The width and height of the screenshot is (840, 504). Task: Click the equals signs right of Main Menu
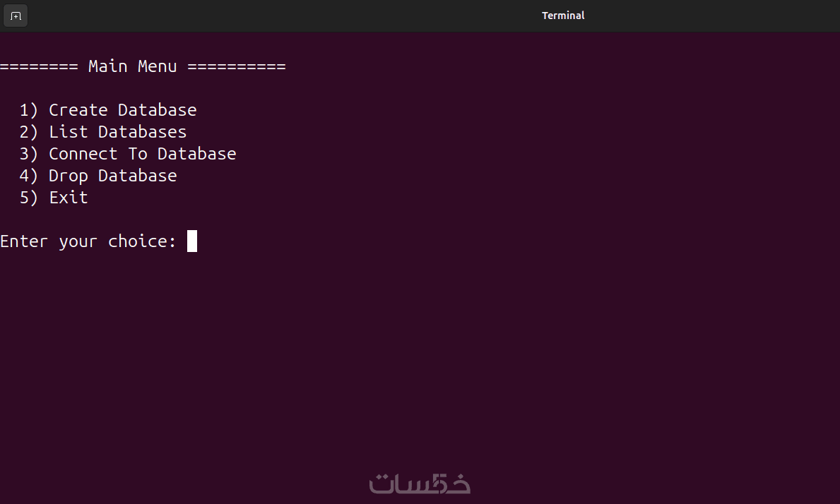pyautogui.click(x=237, y=66)
